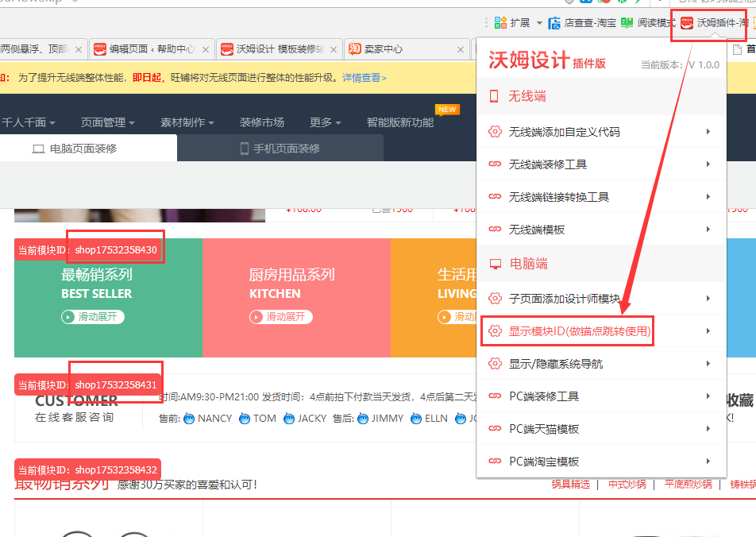
Task: Click gear icon beside 显示模块ID
Action: click(x=495, y=331)
